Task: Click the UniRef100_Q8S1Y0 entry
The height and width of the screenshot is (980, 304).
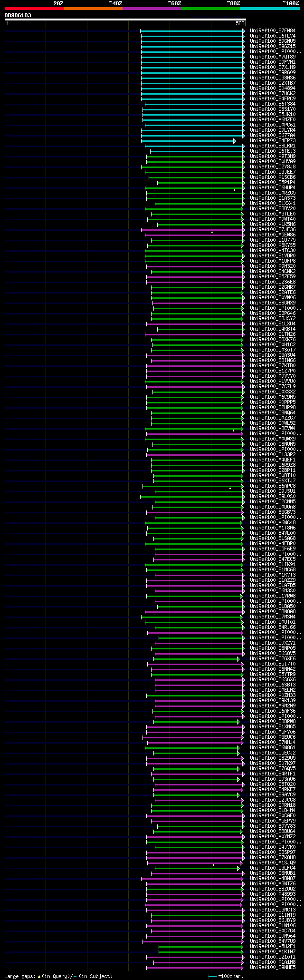Action: pos(273,109)
